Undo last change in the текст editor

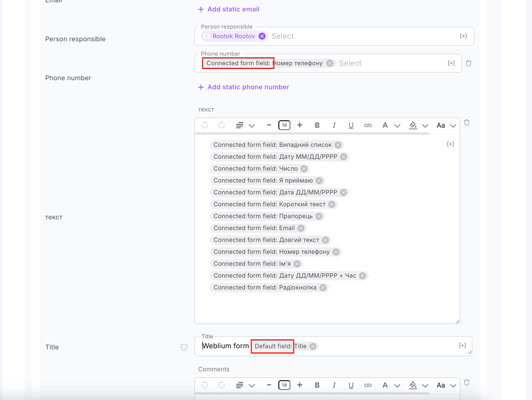(x=205, y=125)
